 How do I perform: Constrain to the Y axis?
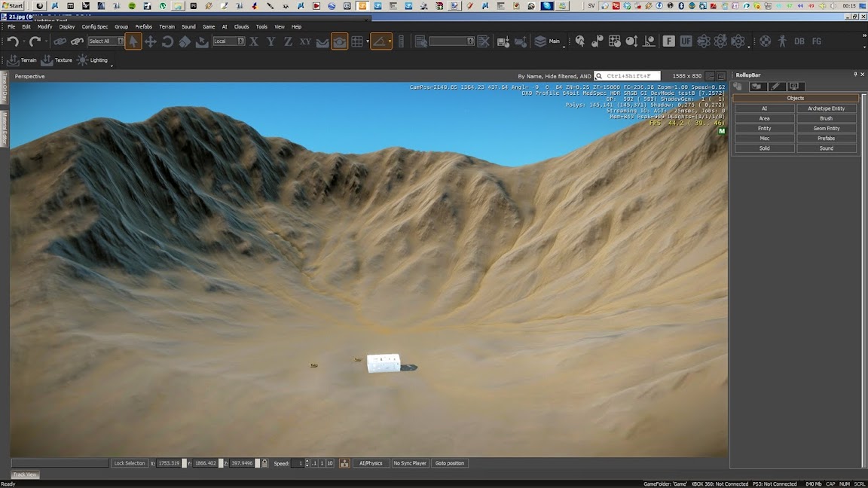tap(270, 41)
